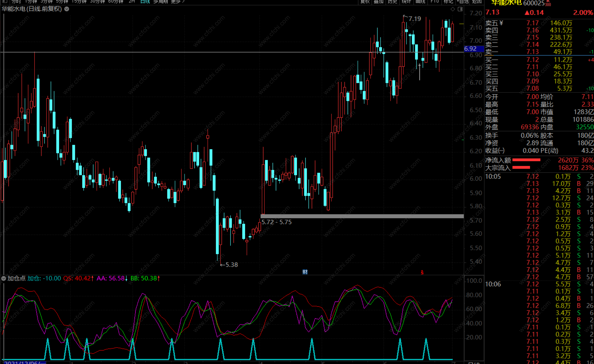Click the red S event marker icon
Image resolution: width=594 pixels, height=364 pixels.
click(422, 272)
